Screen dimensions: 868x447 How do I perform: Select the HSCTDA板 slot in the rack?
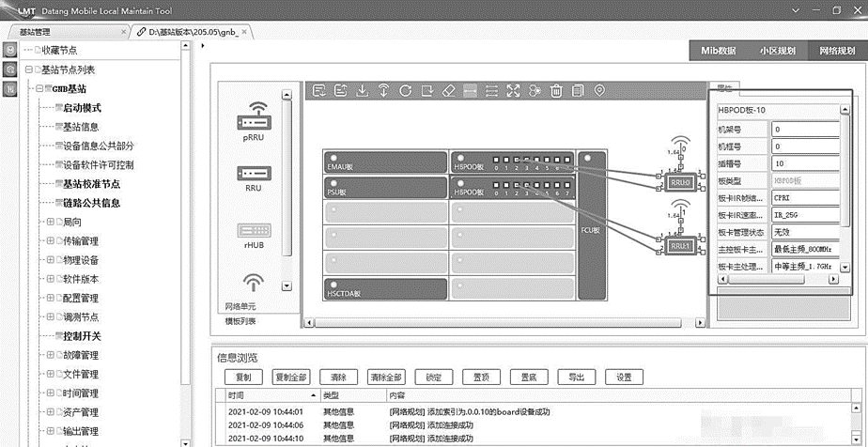386,289
